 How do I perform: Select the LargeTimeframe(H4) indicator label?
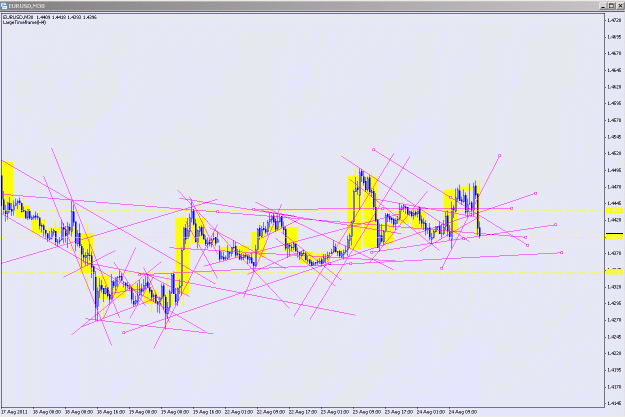point(25,23)
